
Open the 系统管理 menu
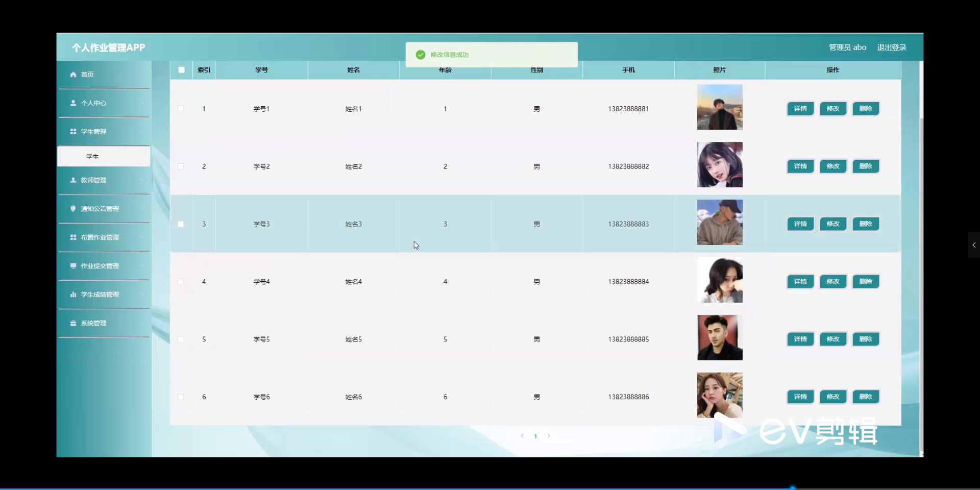click(x=104, y=323)
